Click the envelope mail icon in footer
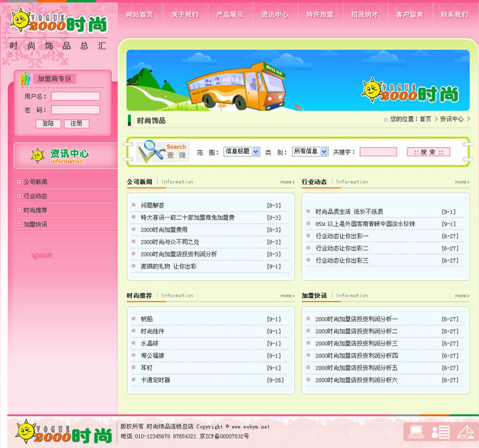 [465, 432]
